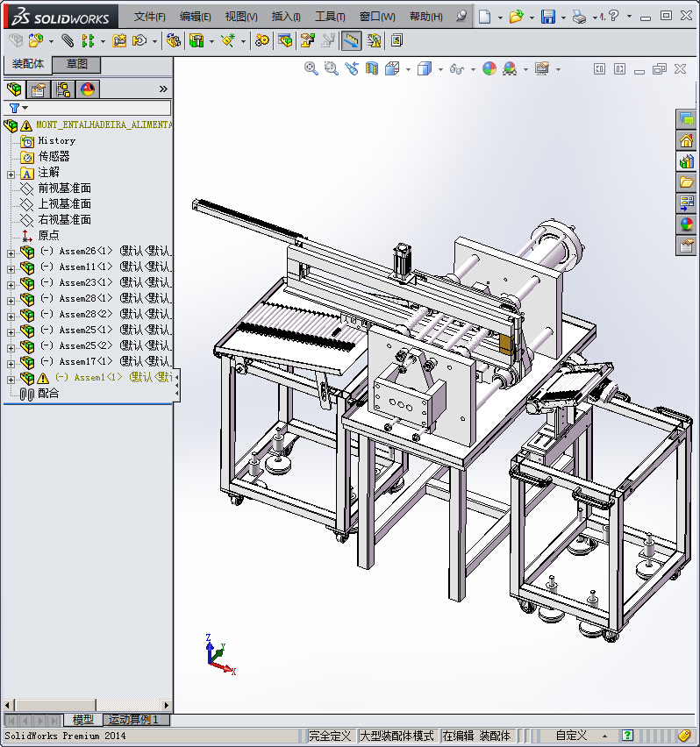Screen dimensions: 700x747
Task: Click the New Motion Study icon
Action: (x=261, y=41)
